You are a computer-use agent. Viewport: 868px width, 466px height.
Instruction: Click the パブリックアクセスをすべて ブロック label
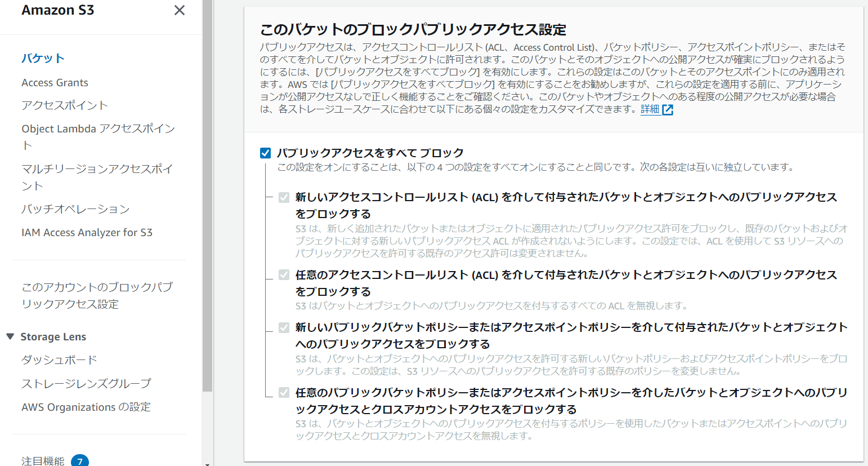pos(370,153)
